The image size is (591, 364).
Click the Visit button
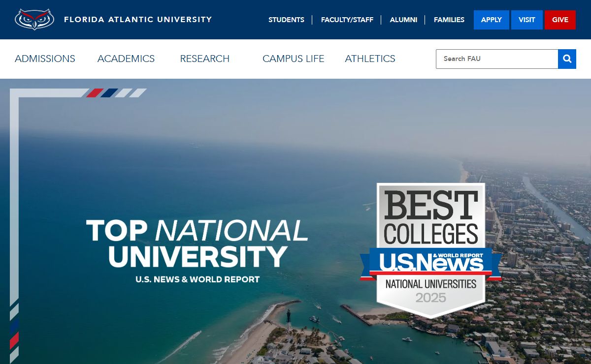[527, 20]
